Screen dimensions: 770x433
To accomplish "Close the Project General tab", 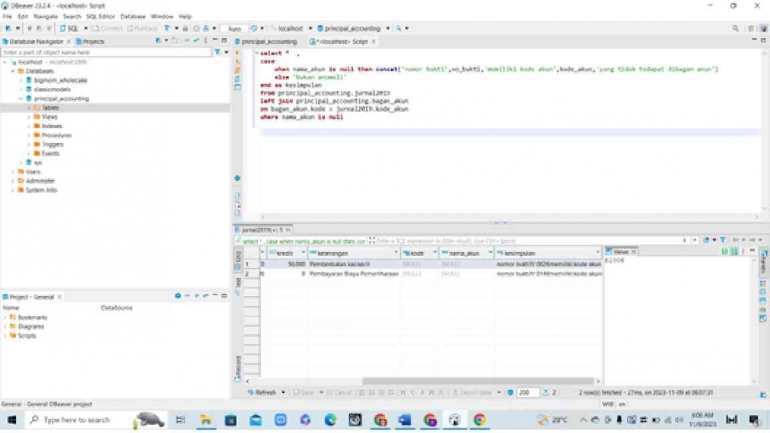I will point(59,297).
